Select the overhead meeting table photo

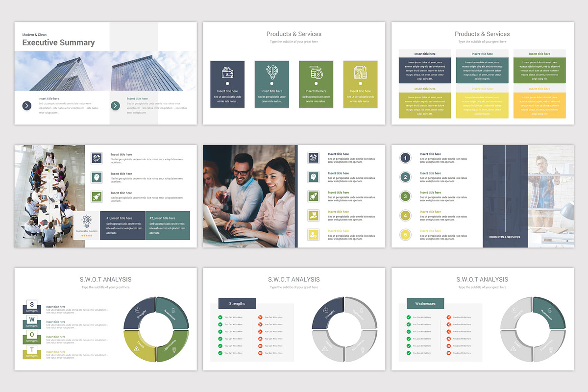coord(49,196)
